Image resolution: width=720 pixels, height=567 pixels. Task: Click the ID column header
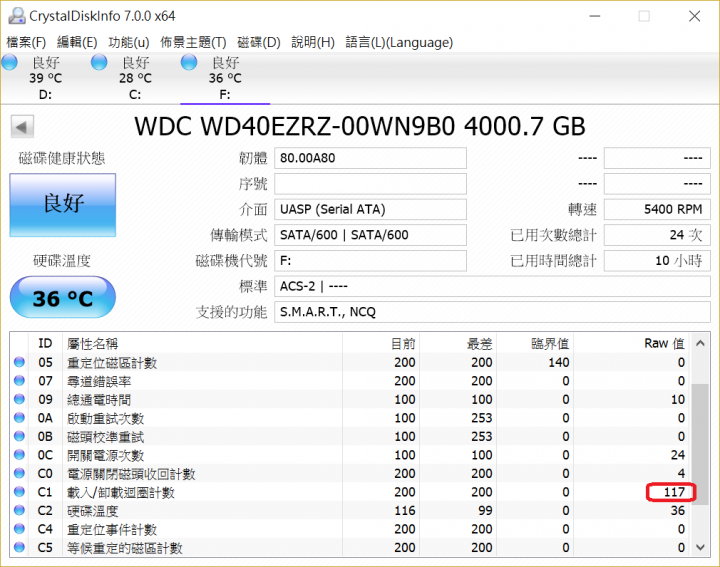click(x=45, y=343)
